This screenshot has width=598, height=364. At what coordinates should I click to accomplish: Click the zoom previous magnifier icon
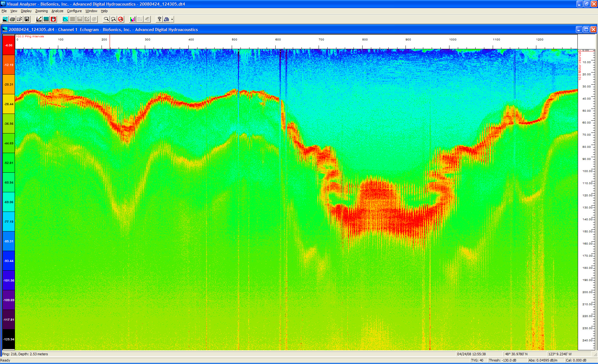pyautogui.click(x=113, y=19)
